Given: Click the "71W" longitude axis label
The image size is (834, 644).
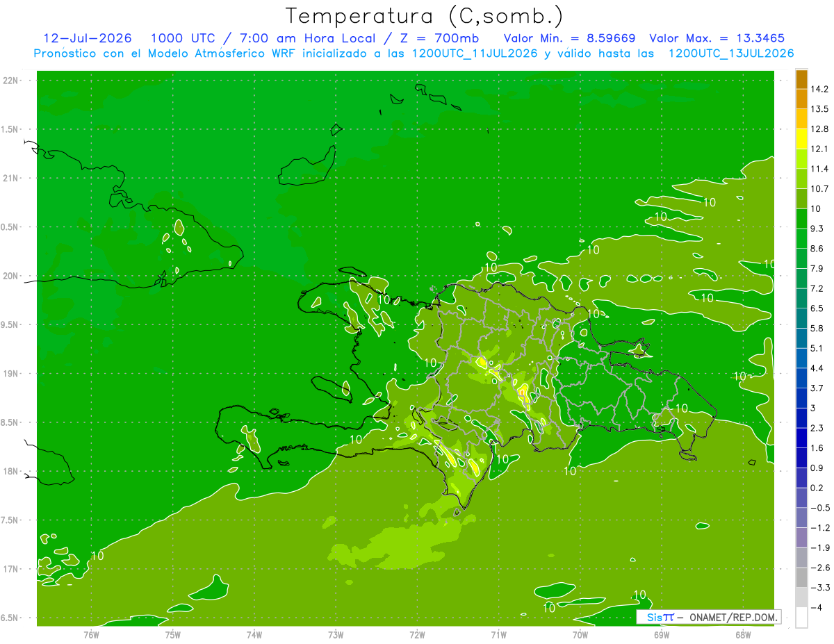Looking at the screenshot, I should [x=498, y=634].
